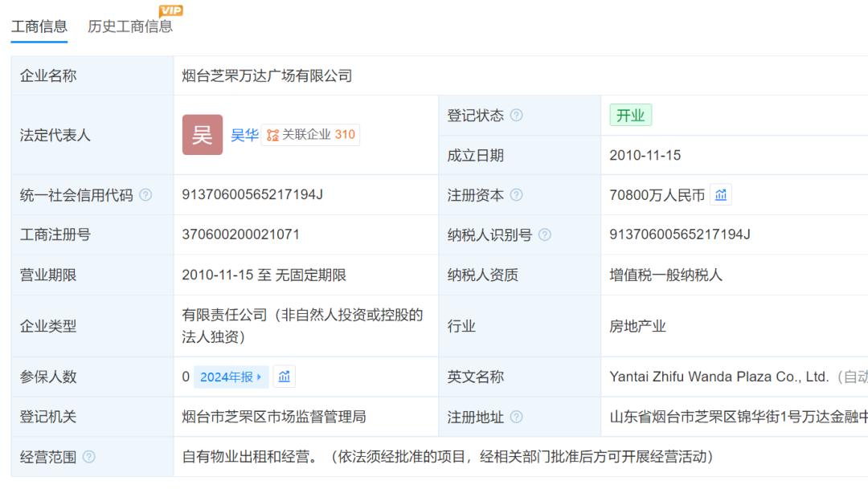Click help icon beside 纳税人识别号
868x489 pixels.
coord(545,234)
